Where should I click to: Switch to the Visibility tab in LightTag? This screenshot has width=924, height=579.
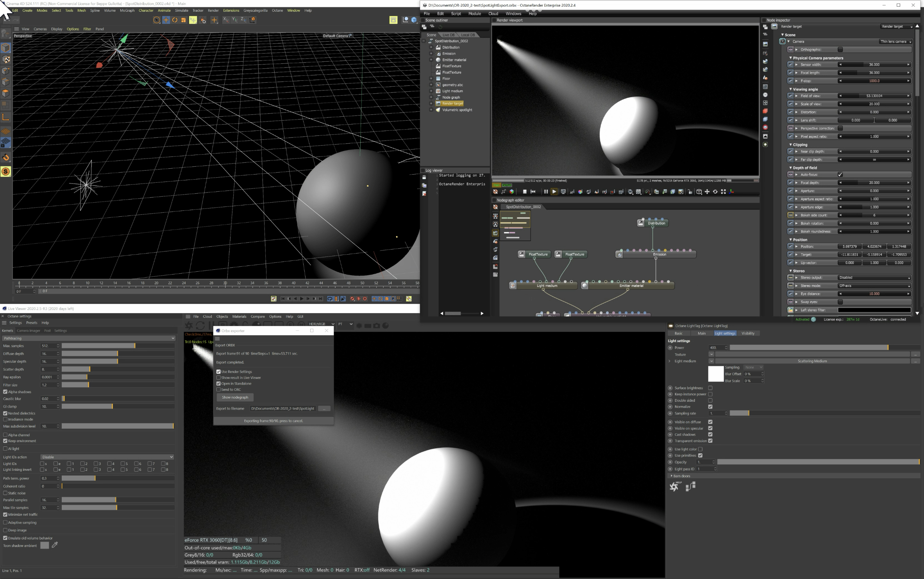click(748, 333)
